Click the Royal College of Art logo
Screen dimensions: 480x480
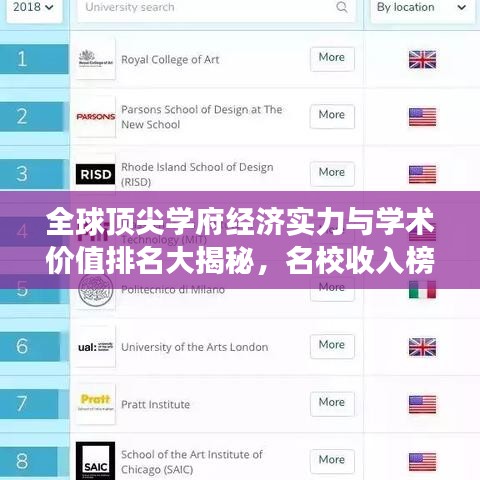[96, 60]
